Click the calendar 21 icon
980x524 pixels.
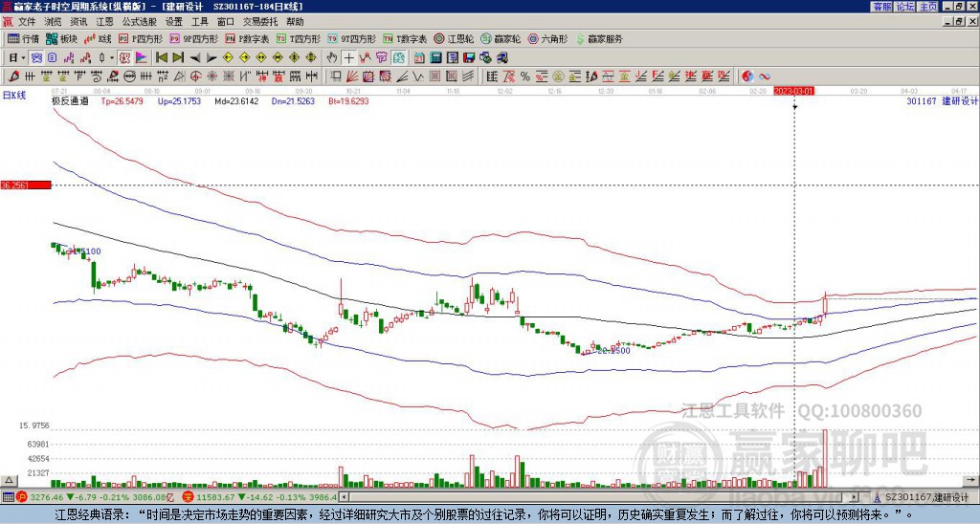(419, 57)
